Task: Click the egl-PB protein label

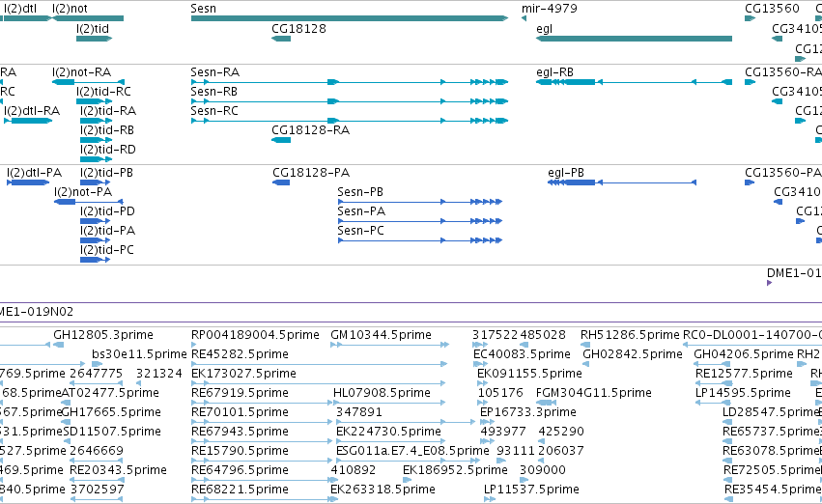Action: point(566,173)
